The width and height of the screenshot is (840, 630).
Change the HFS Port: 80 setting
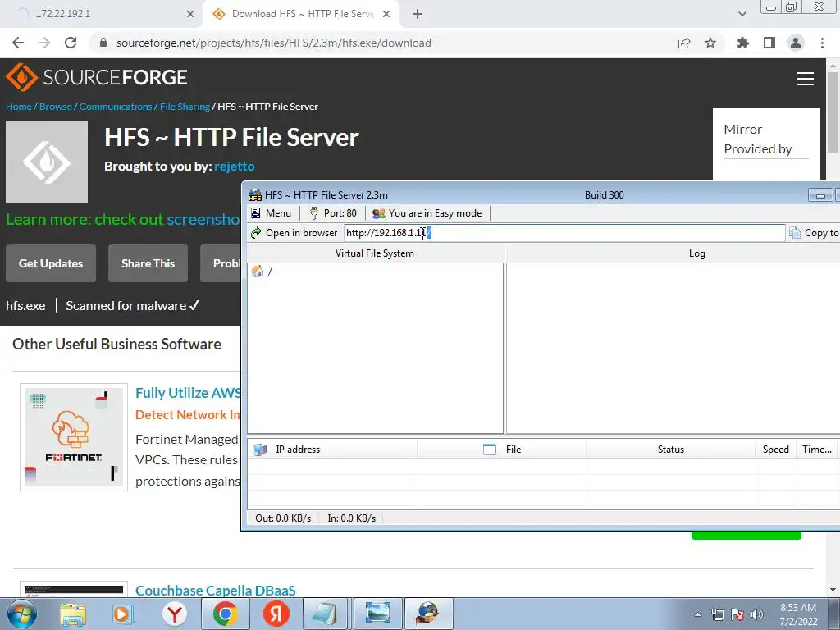click(x=333, y=213)
